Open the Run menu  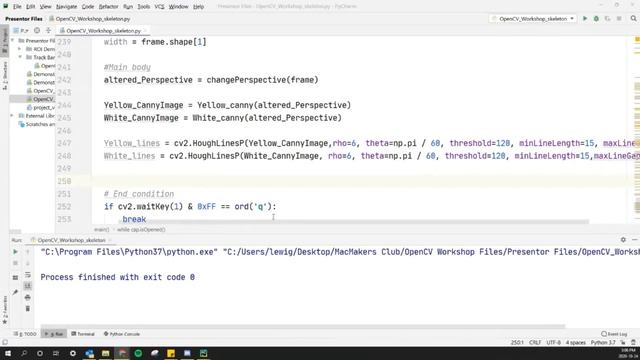tap(128, 7)
